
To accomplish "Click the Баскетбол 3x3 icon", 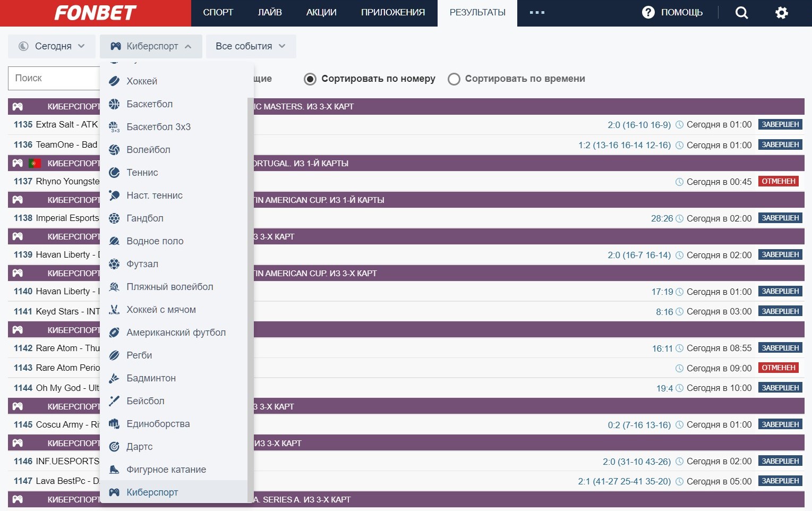I will coord(114,127).
